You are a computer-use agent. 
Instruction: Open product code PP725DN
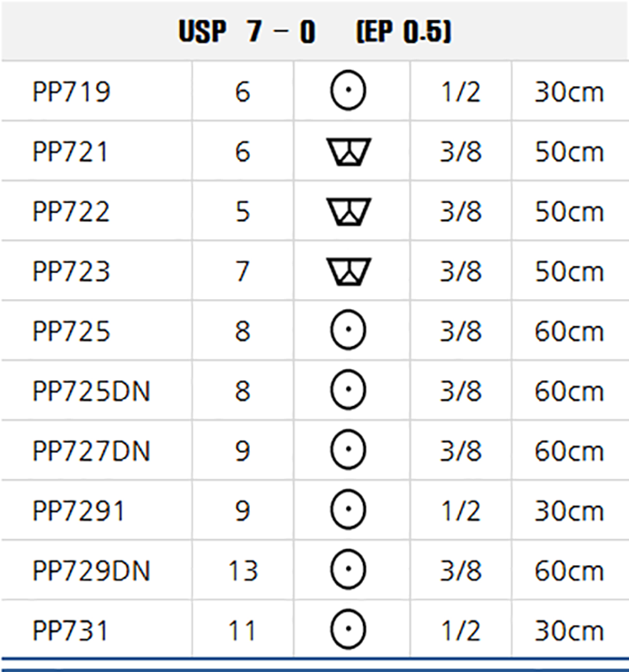coord(92,391)
